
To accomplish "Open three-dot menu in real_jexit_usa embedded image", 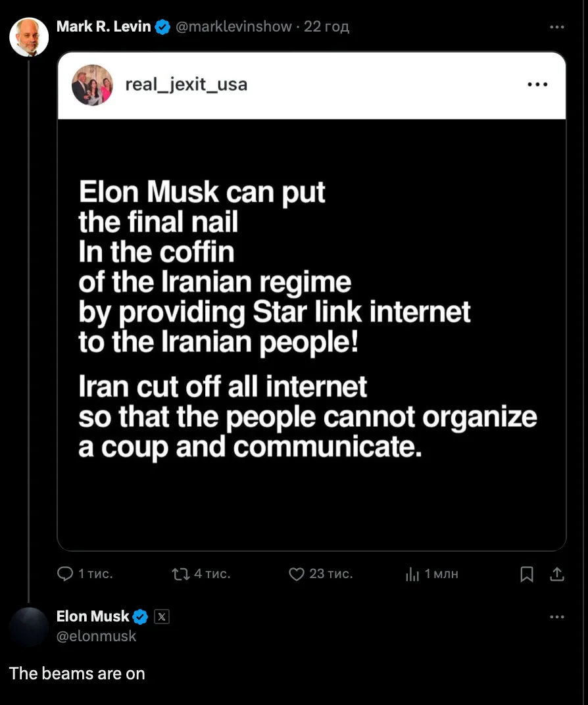I will pyautogui.click(x=537, y=85).
